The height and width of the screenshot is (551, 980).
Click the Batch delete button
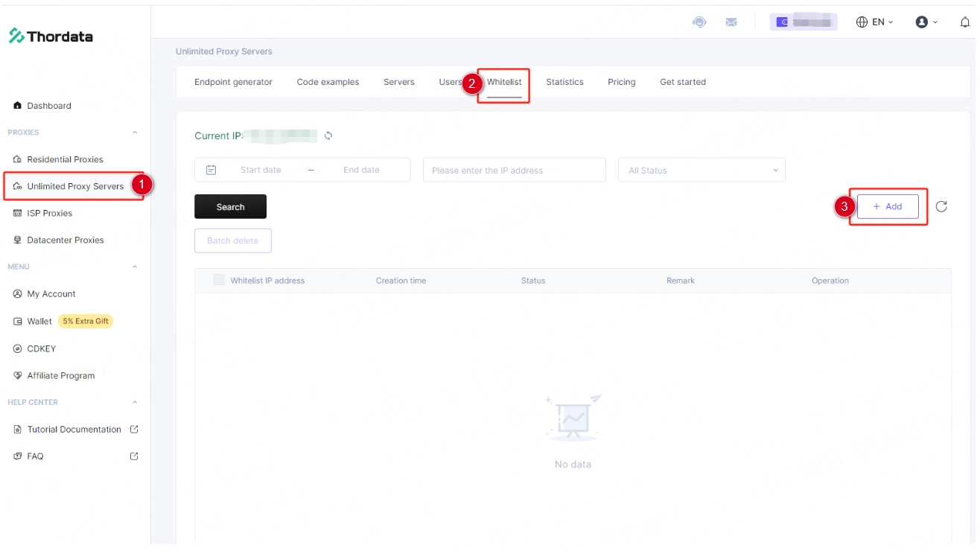pos(233,241)
